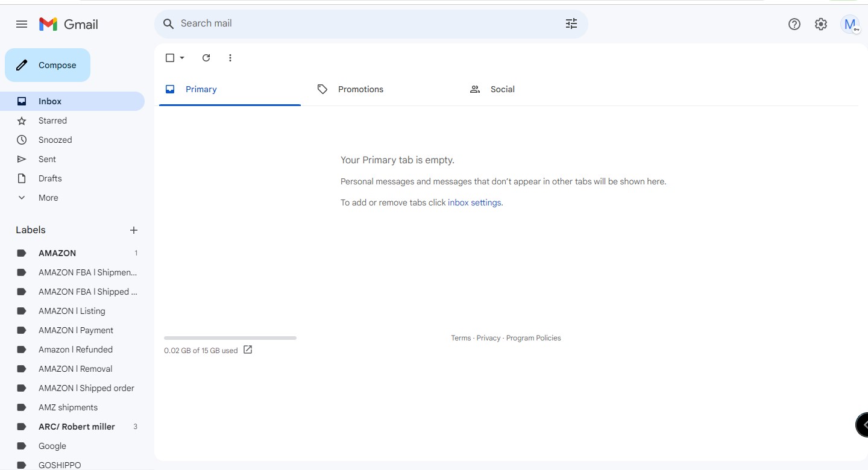This screenshot has height=470, width=868.
Task: Switch to the Promotions tab
Action: click(382, 89)
